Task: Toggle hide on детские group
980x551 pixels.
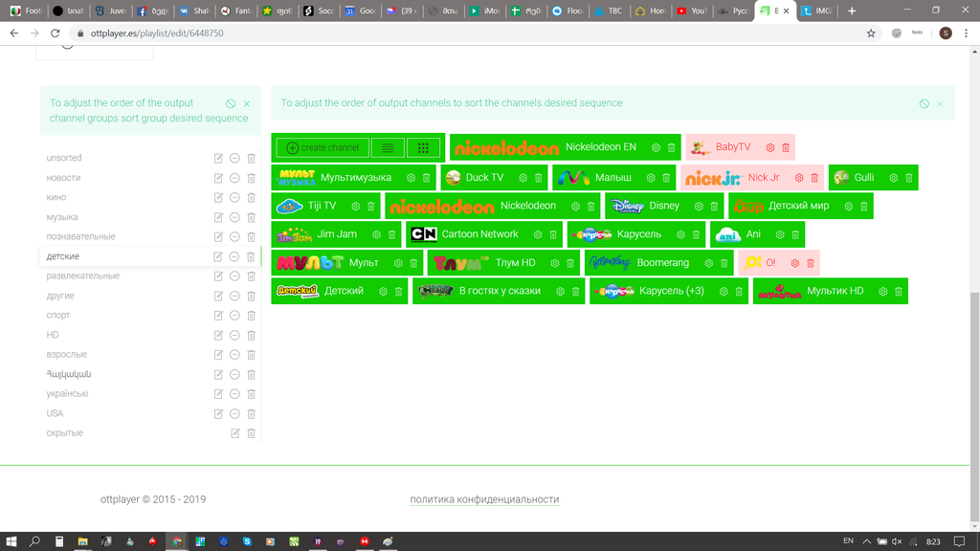Action: pyautogui.click(x=234, y=256)
